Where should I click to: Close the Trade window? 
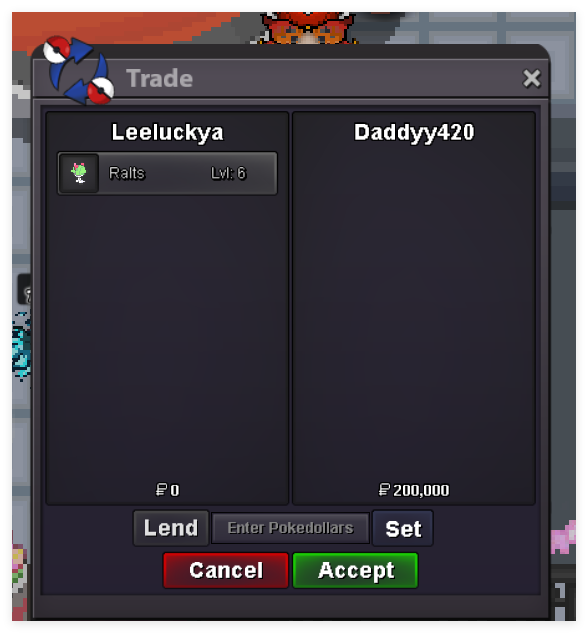point(531,78)
